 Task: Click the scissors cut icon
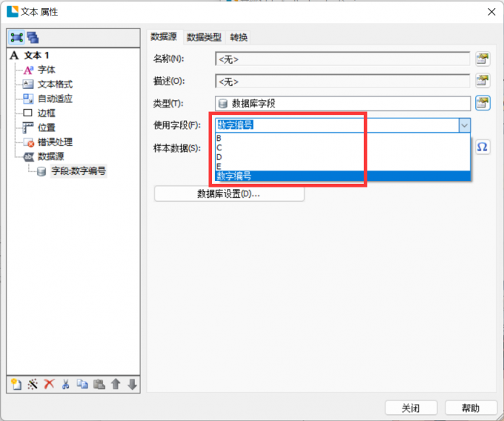(65, 384)
